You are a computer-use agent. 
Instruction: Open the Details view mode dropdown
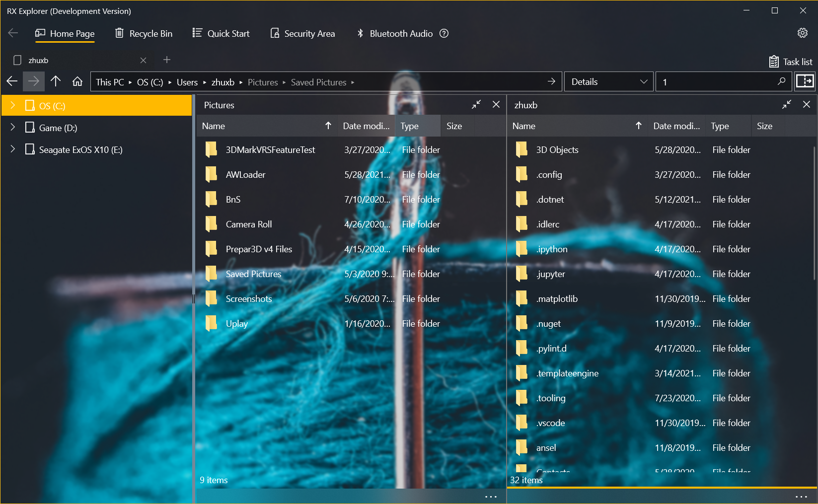pos(608,82)
